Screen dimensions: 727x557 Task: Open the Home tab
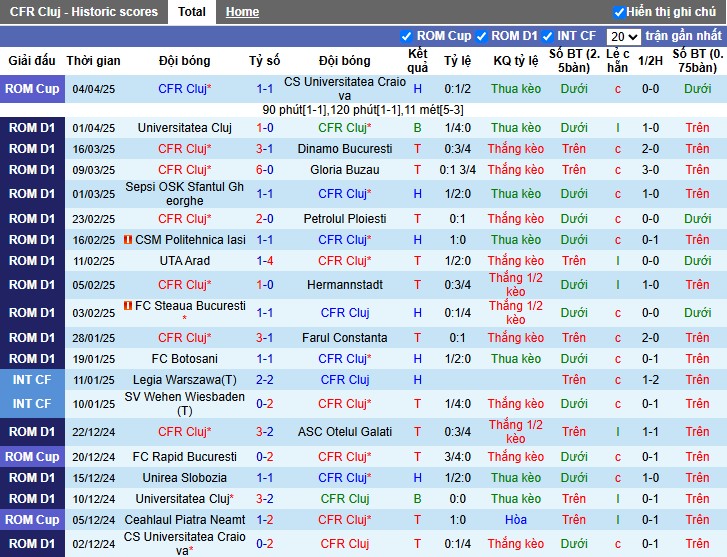(x=242, y=12)
